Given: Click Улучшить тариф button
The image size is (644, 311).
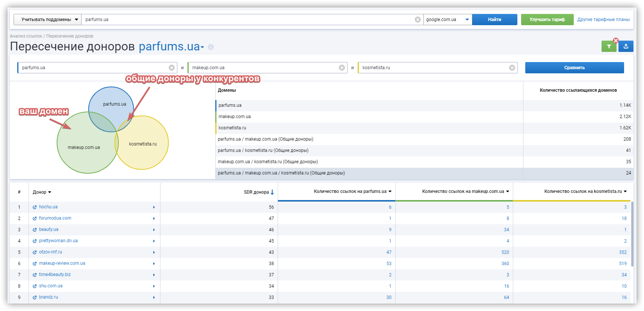Looking at the screenshot, I should [547, 20].
